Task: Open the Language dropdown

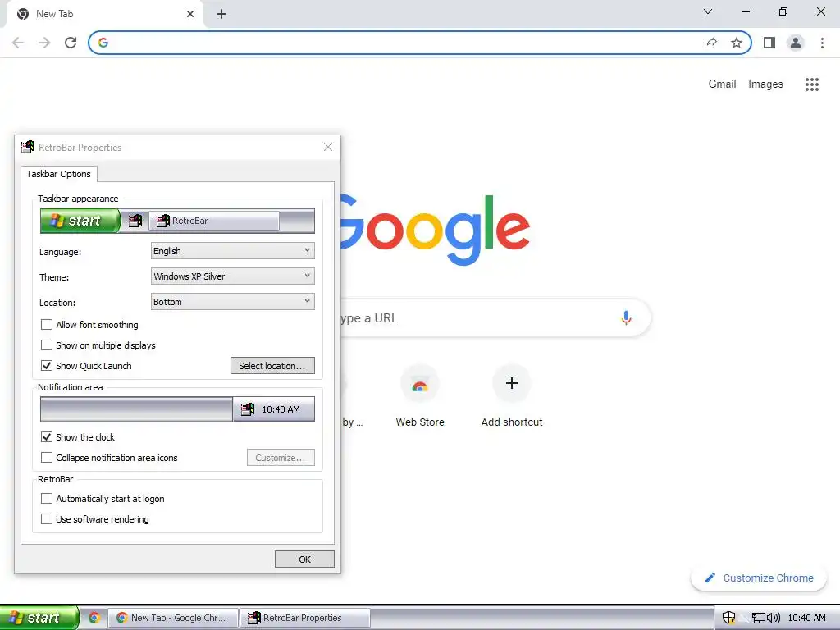Action: [x=232, y=251]
